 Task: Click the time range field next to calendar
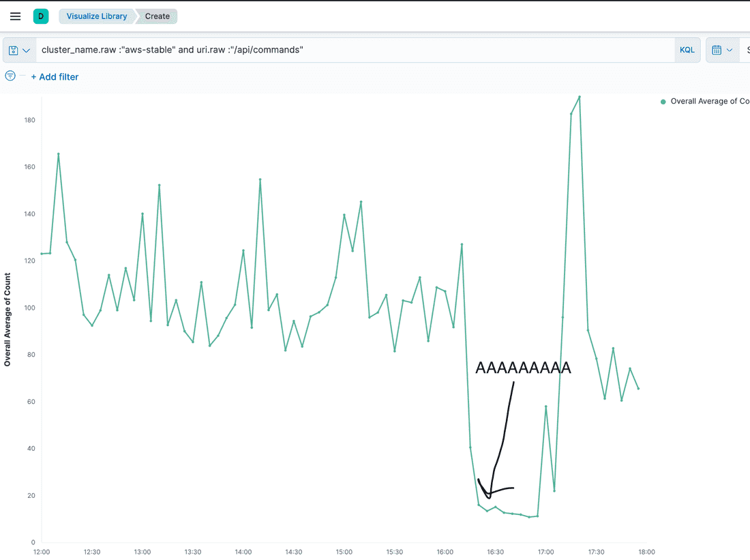pos(745,50)
